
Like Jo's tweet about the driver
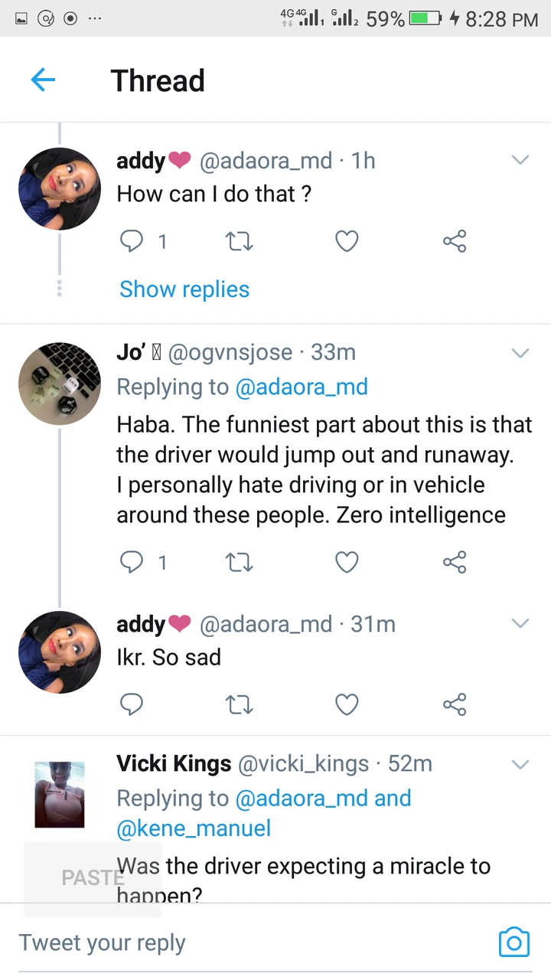(347, 563)
